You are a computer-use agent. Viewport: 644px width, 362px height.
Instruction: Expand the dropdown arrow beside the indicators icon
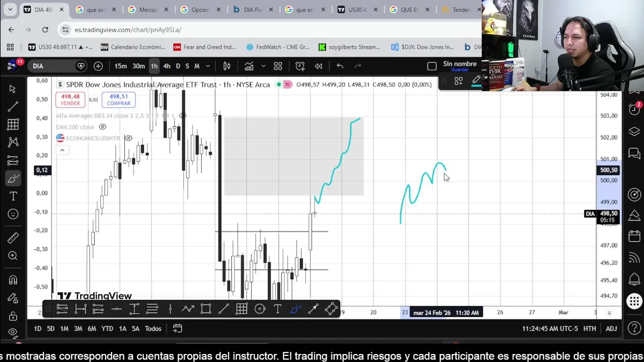click(x=263, y=66)
